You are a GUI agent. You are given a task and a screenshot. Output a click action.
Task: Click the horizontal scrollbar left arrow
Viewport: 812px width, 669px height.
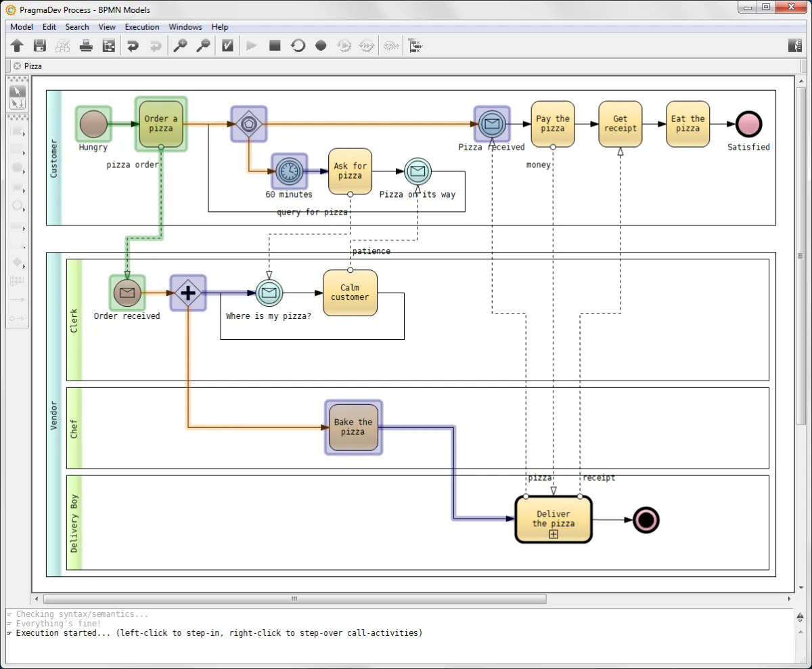click(x=37, y=599)
